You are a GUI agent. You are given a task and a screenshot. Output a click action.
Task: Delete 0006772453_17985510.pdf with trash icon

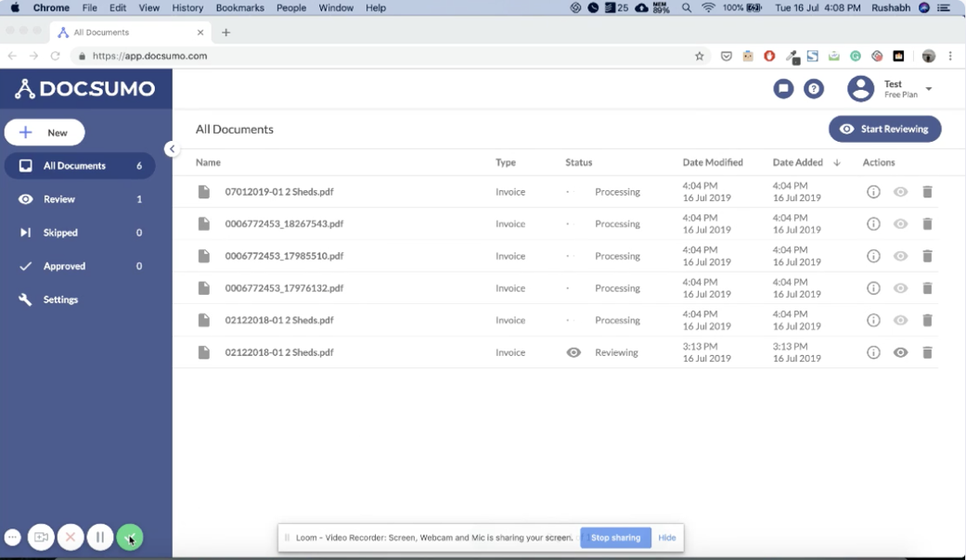point(927,256)
